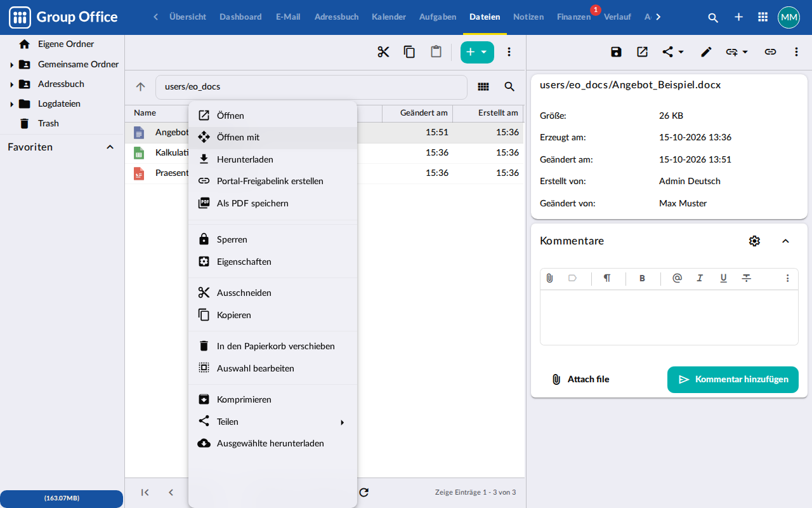Click the paste clipboard icon in file toolbar

click(436, 52)
